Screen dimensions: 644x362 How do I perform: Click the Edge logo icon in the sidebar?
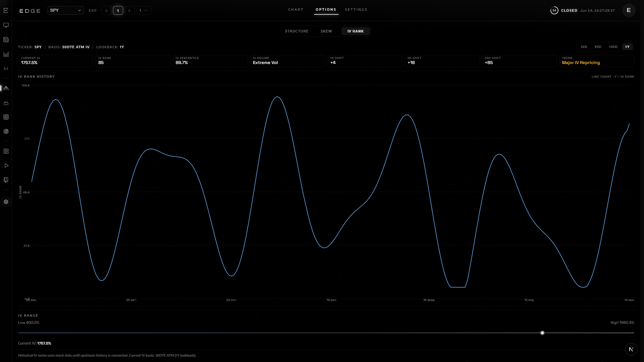point(6,11)
